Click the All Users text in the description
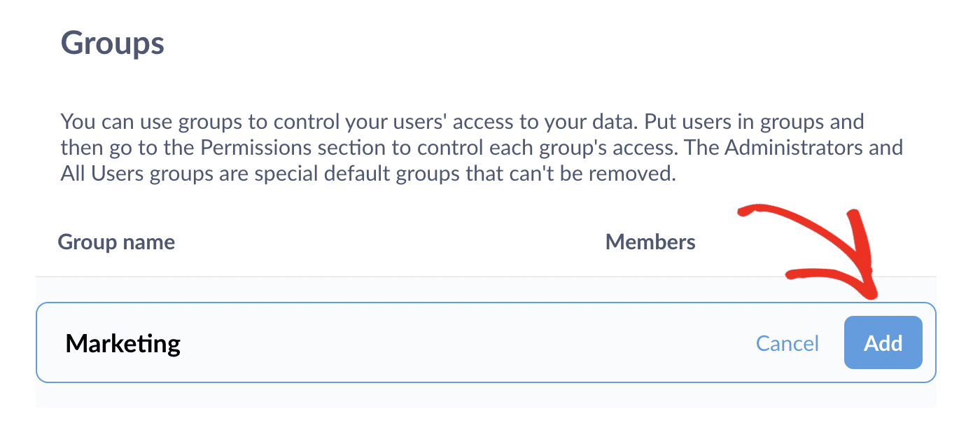Image resolution: width=980 pixels, height=423 pixels. (x=102, y=174)
